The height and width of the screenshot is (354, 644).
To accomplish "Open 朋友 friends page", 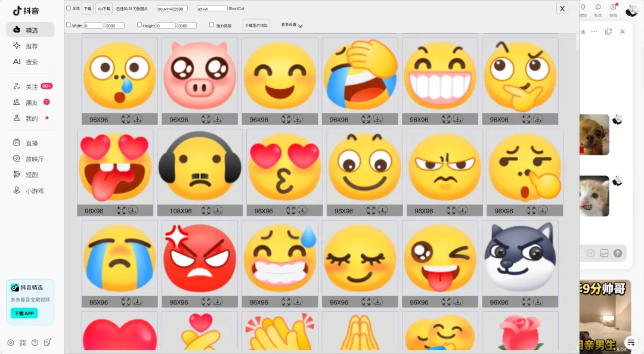I will point(30,103).
